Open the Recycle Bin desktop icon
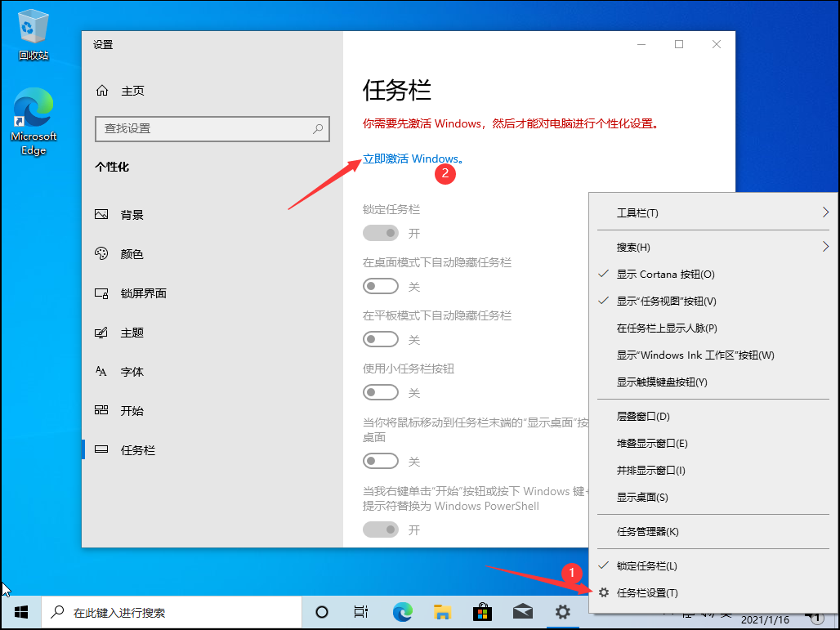This screenshot has width=840, height=630. tap(34, 35)
